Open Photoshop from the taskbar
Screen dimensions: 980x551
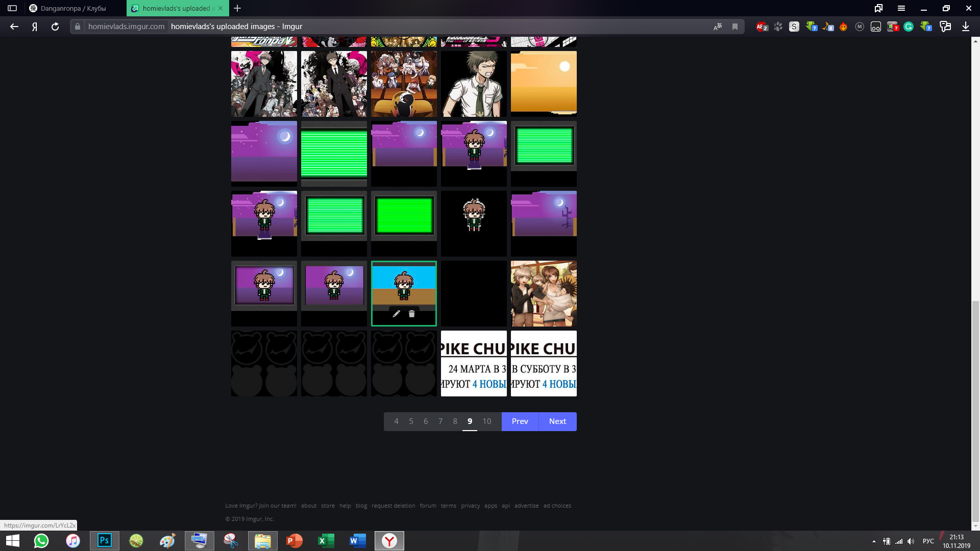(x=105, y=540)
